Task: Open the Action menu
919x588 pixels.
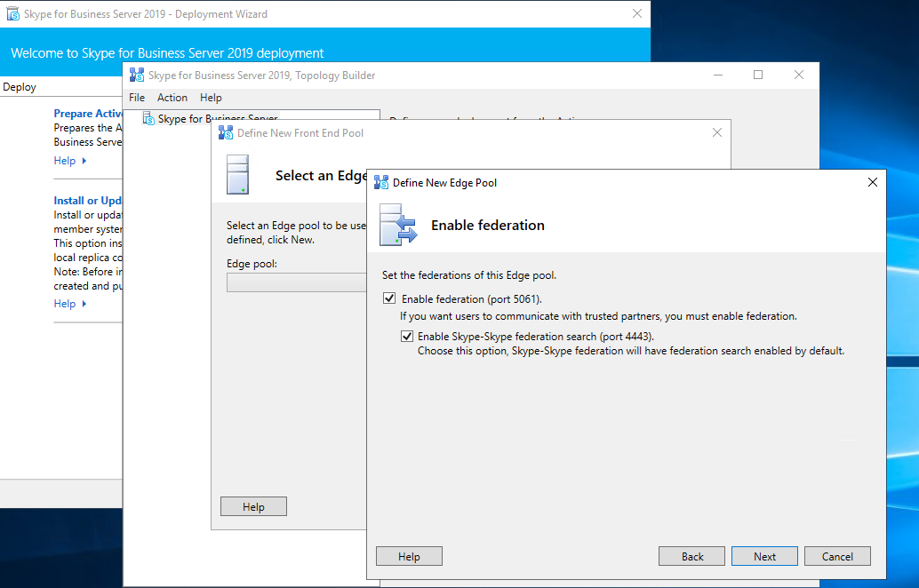Action: pyautogui.click(x=172, y=98)
